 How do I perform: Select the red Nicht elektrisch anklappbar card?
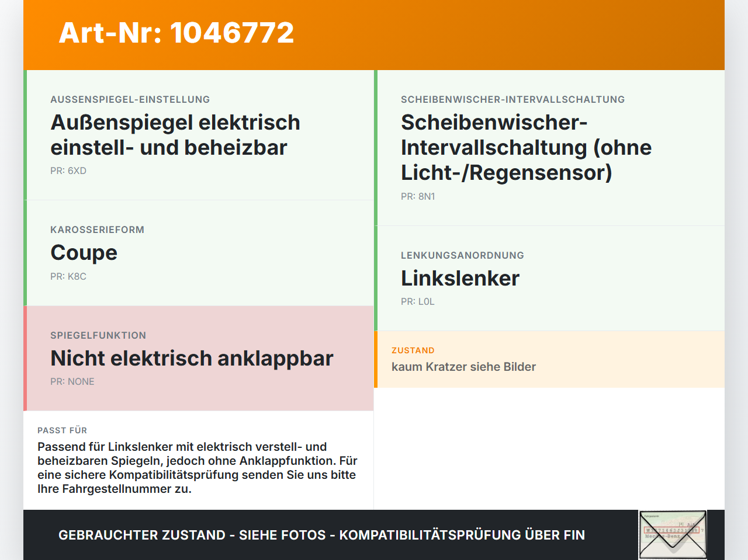(199, 359)
